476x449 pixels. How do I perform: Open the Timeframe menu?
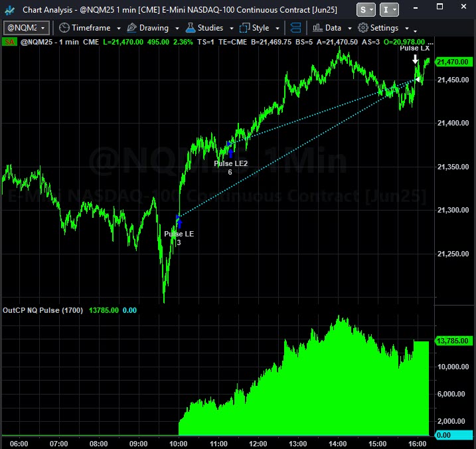point(91,28)
